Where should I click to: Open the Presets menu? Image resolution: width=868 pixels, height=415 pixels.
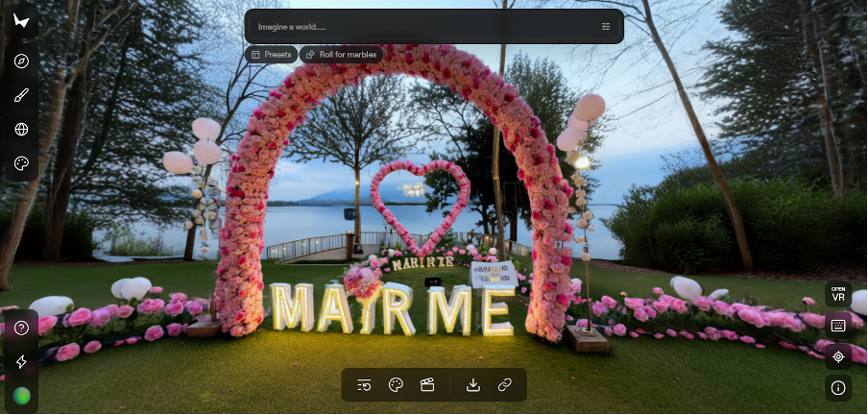pyautogui.click(x=271, y=55)
